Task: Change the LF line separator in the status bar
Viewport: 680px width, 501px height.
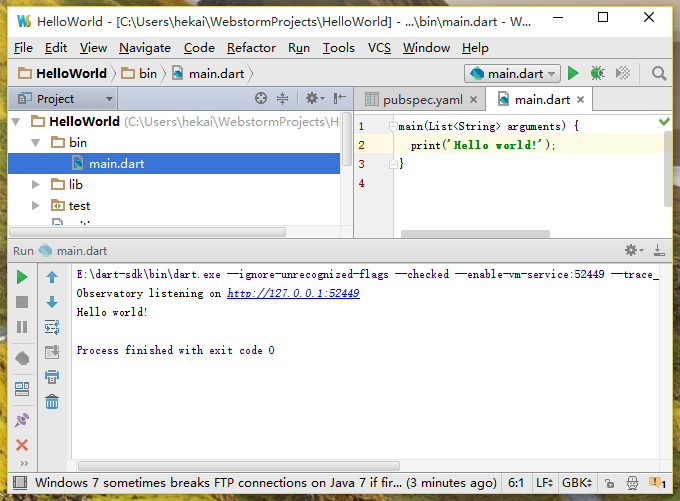Action: [x=544, y=483]
